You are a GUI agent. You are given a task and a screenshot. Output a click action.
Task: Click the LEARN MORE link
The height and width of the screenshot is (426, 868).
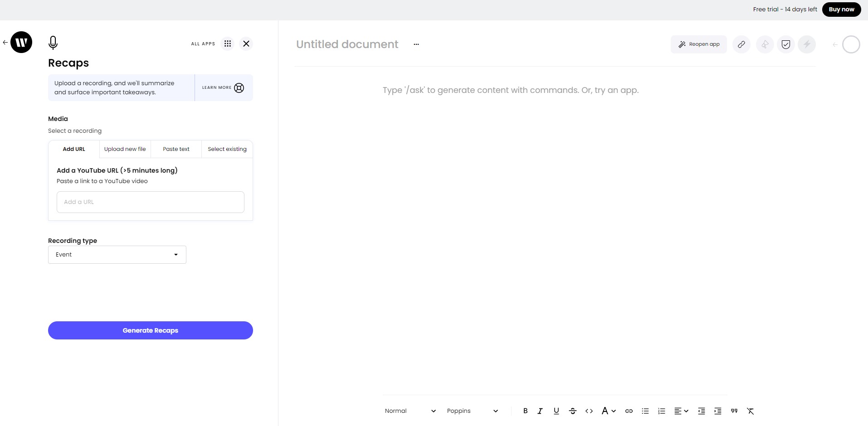click(217, 88)
